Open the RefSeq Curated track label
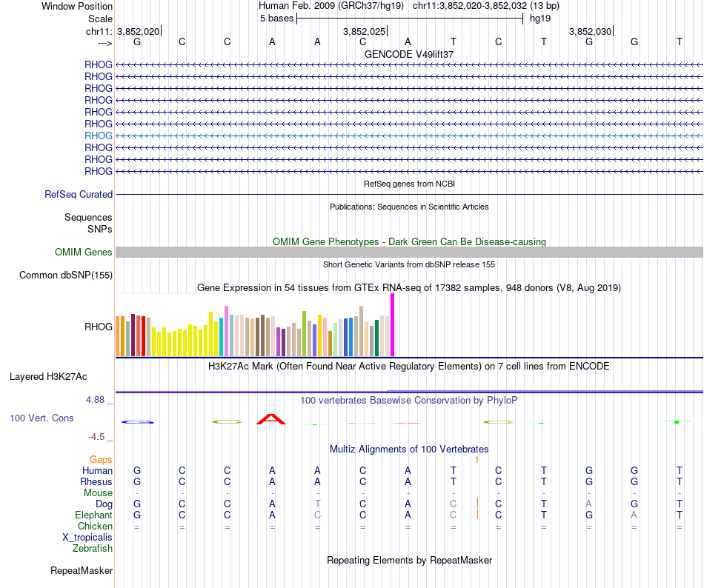Image resolution: width=704 pixels, height=588 pixels. 79,194
